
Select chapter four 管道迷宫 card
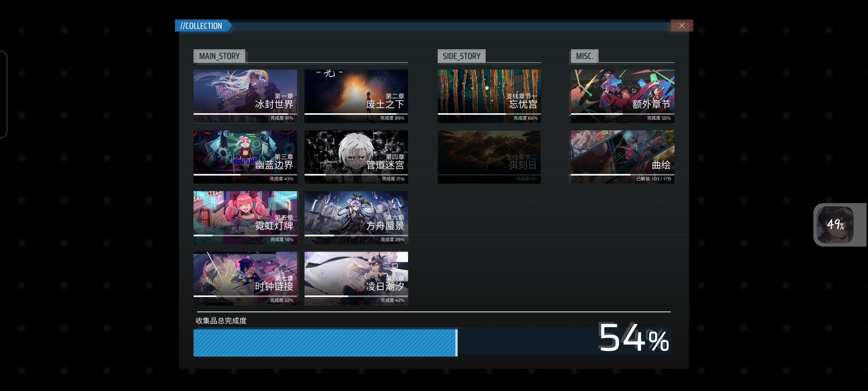coord(356,157)
